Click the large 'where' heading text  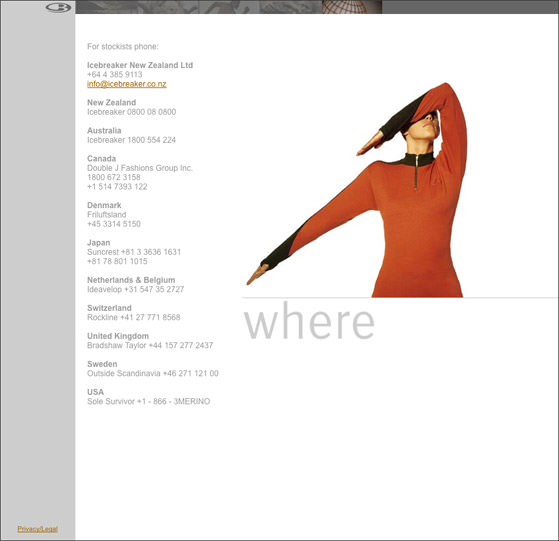[309, 321]
